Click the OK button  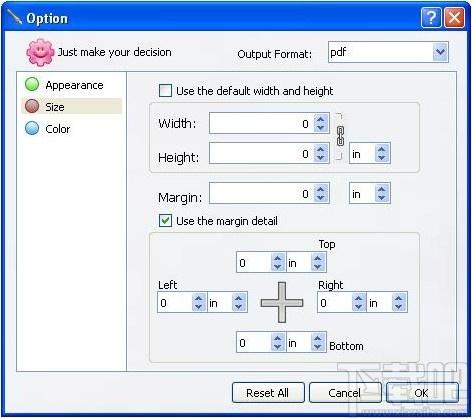(x=422, y=393)
